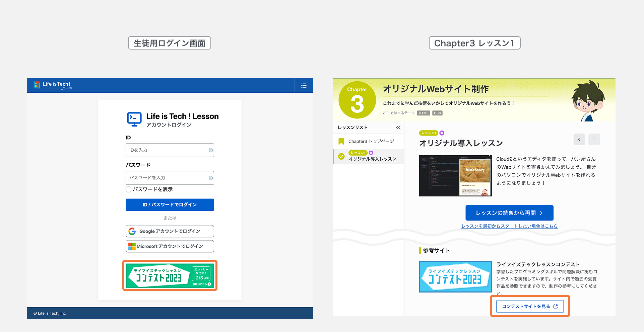Click the ライフイズテックレッスンコンテスト heading
Image resolution: width=644 pixels, height=332 pixels.
coord(538,264)
